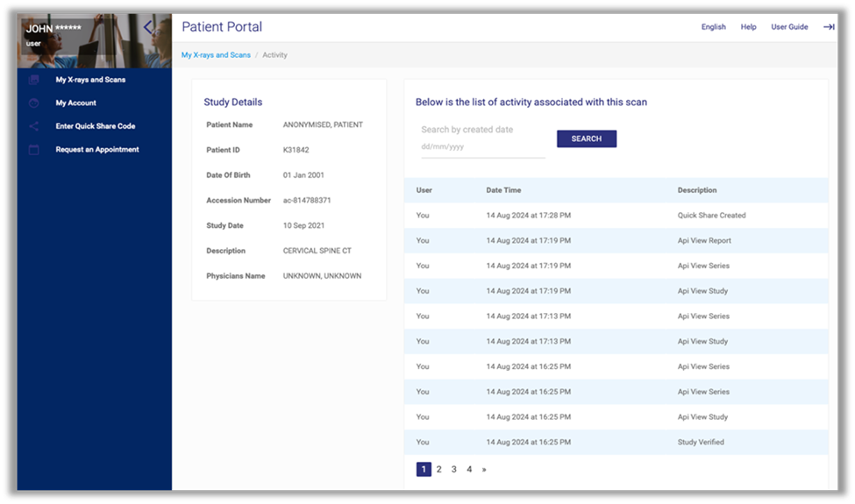Click the X-rays and Scans sidebar icon
This screenshot has width=855, height=504.
[34, 80]
